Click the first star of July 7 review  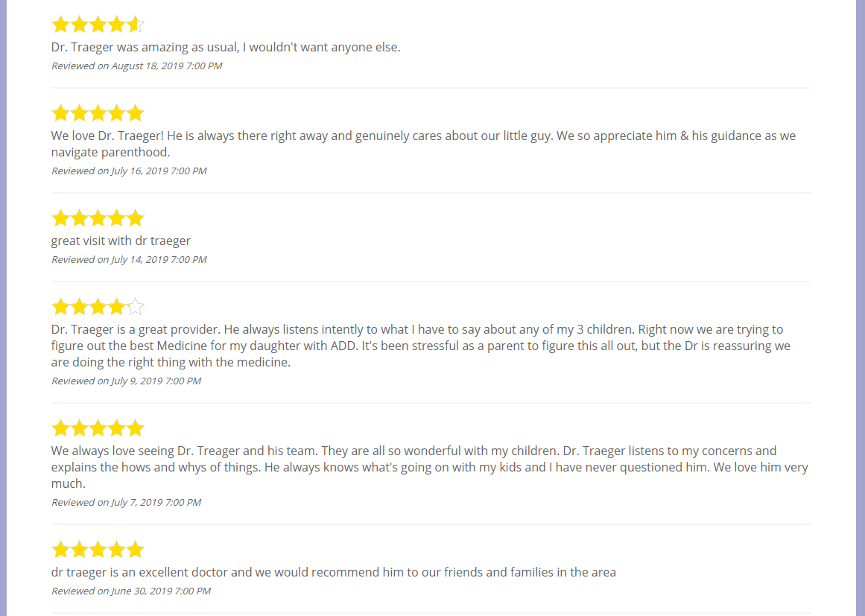click(x=60, y=428)
